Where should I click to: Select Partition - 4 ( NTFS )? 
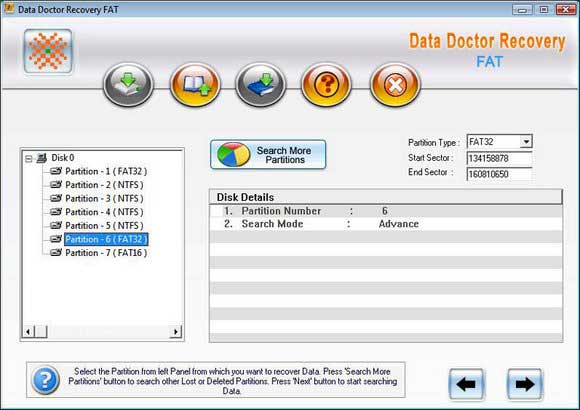click(x=104, y=212)
